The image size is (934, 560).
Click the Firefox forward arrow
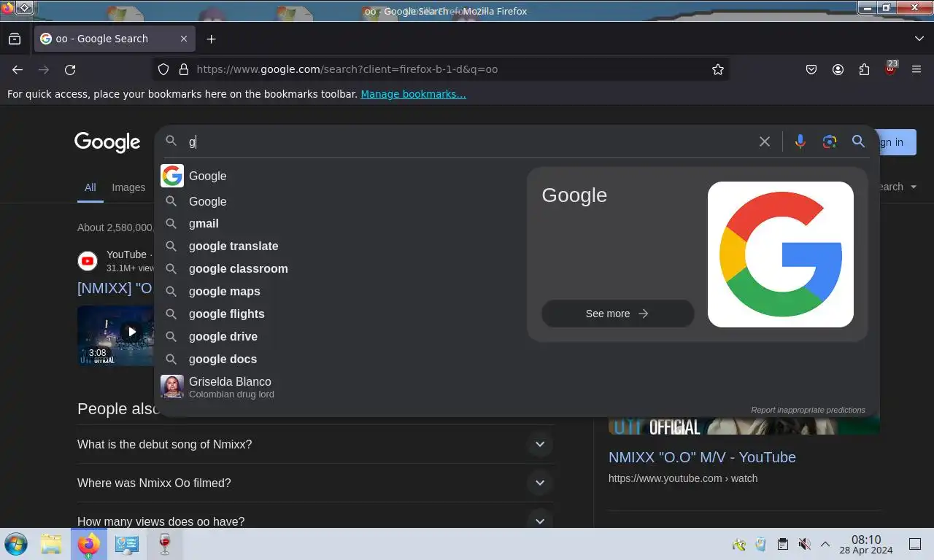(x=44, y=69)
